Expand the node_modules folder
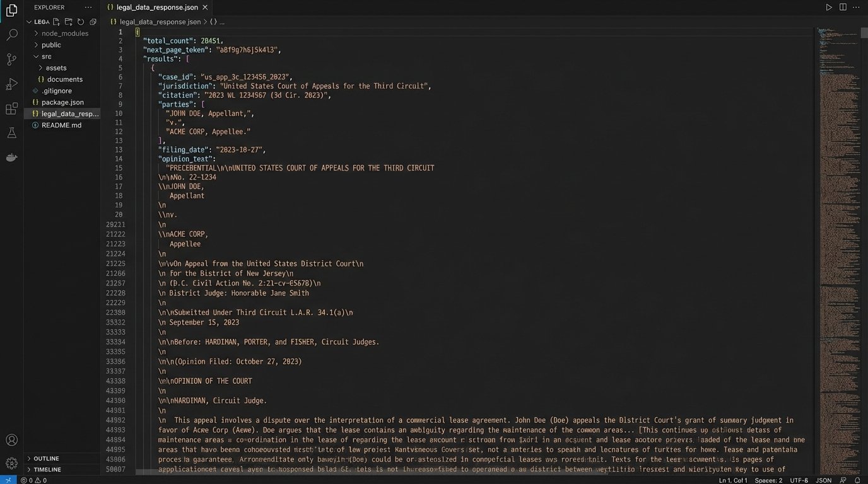Viewport: 868px width, 484px height. coord(64,33)
